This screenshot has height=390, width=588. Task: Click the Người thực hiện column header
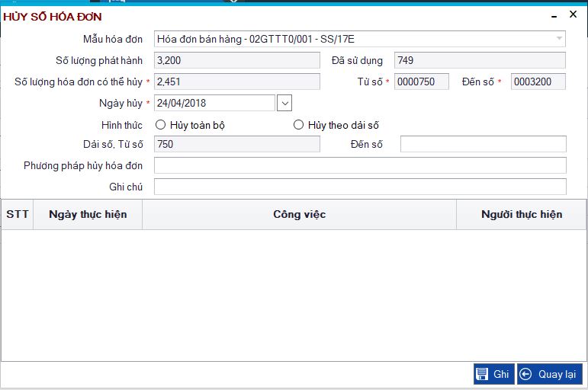[x=522, y=215]
